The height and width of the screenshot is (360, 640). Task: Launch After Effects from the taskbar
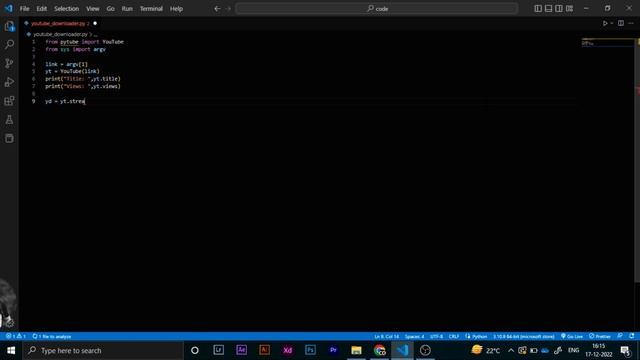pyautogui.click(x=242, y=350)
